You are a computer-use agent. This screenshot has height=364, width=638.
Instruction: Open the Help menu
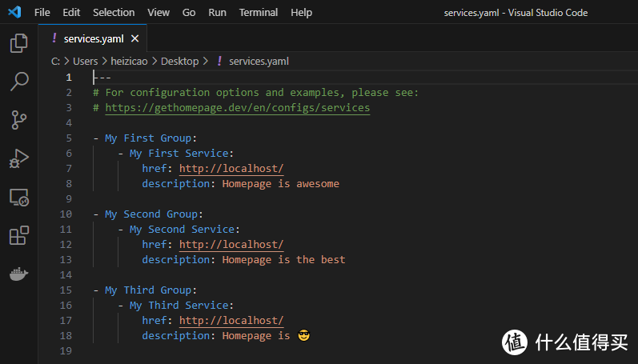(301, 13)
